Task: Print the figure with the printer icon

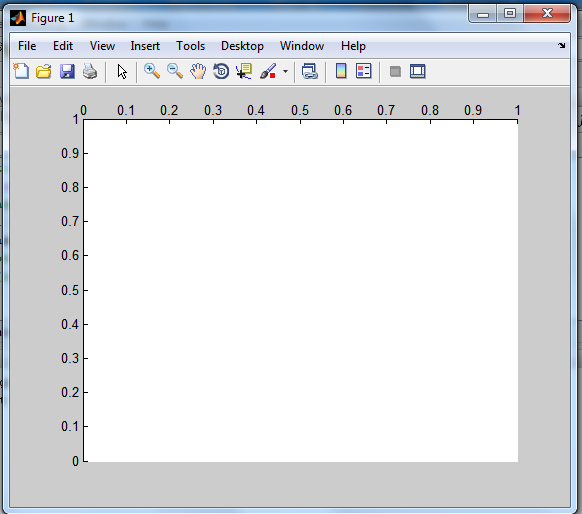Action: 90,71
